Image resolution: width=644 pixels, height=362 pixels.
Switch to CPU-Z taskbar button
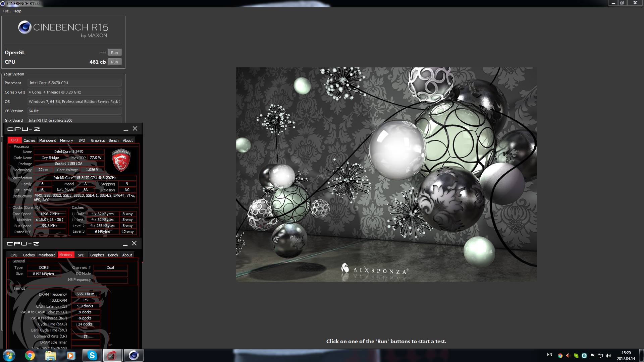click(x=112, y=355)
